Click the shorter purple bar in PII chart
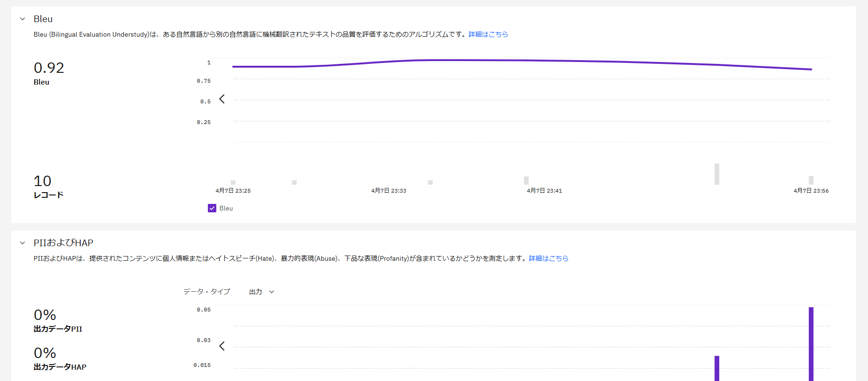The height and width of the screenshot is (381, 868). coord(717,368)
